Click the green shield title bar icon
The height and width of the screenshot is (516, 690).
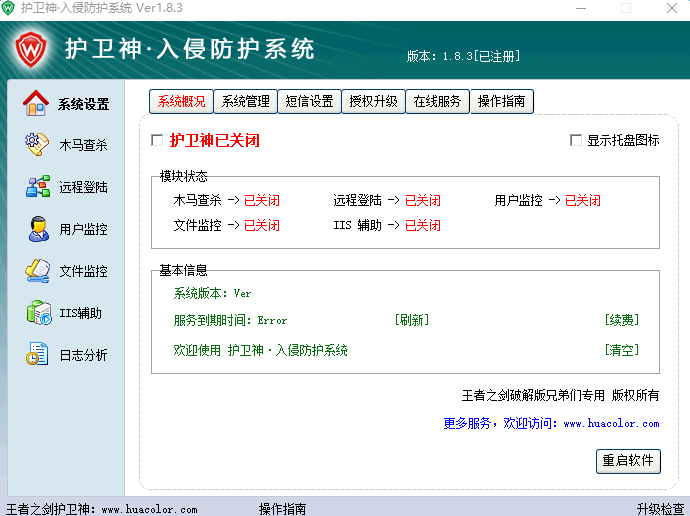coord(8,8)
